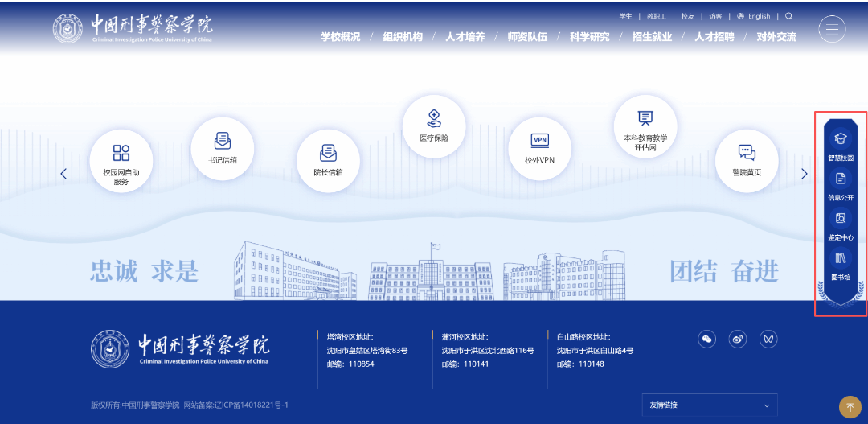Show previous services with the left arrow
The height and width of the screenshot is (424, 868).
click(x=63, y=174)
